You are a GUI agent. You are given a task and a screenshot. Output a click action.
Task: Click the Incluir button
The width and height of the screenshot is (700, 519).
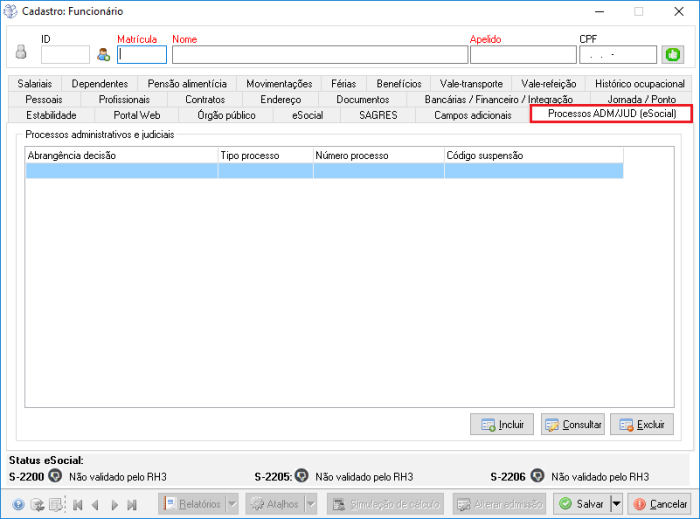[x=502, y=424]
